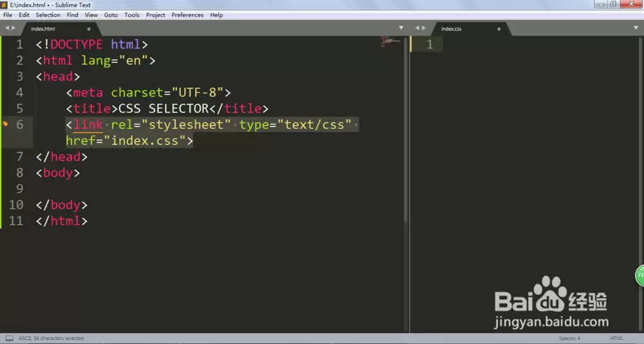This screenshot has width=644, height=344.
Task: Click the "index.css" href value
Action: (144, 141)
